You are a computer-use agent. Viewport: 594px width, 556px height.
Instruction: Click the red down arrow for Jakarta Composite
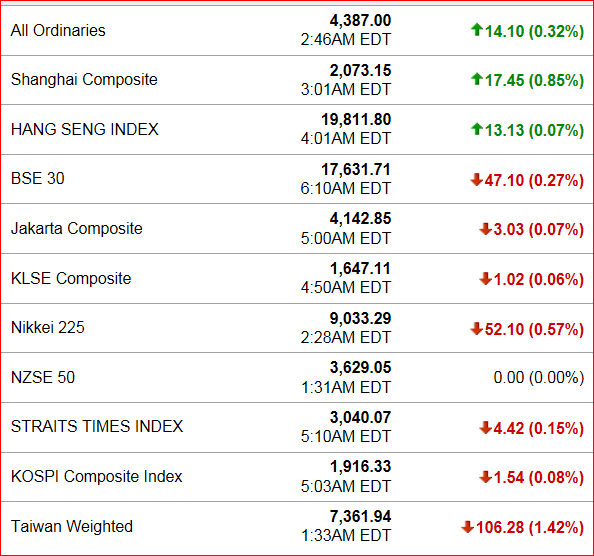(485, 229)
